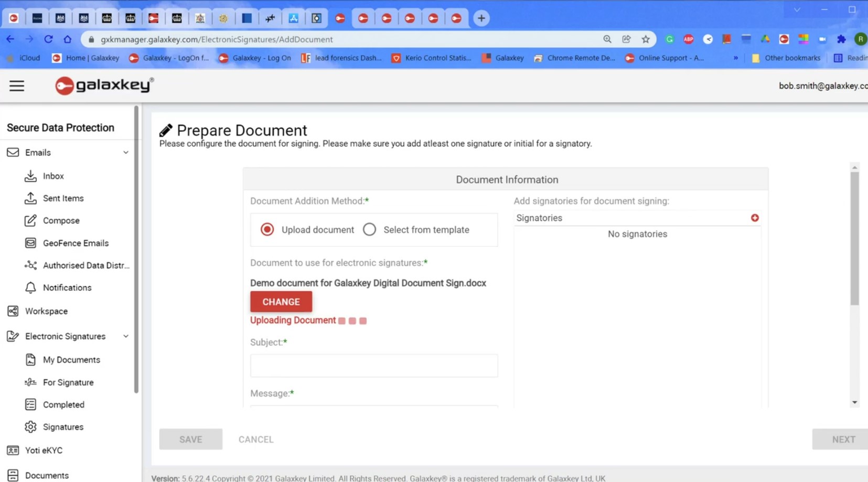Click the CHANGE button
868x482 pixels.
click(281, 302)
